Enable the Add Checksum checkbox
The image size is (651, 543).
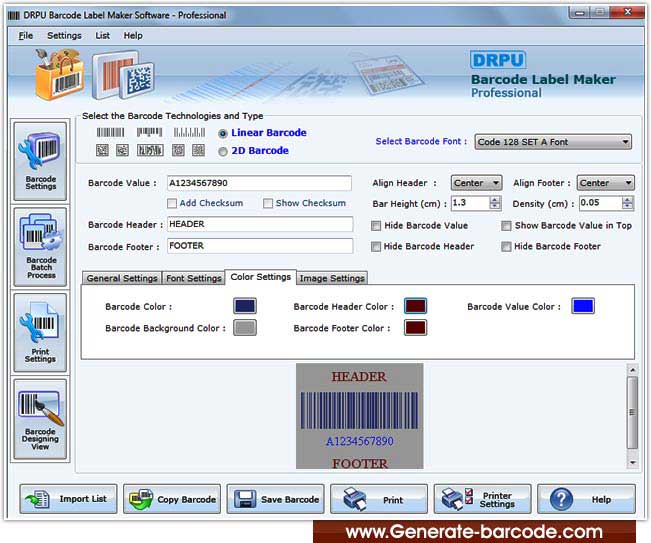point(173,204)
